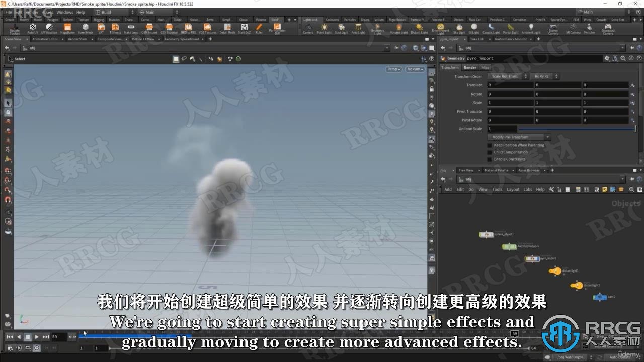Select the sphere_object1 node
This screenshot has height=362, width=644.
(x=487, y=234)
